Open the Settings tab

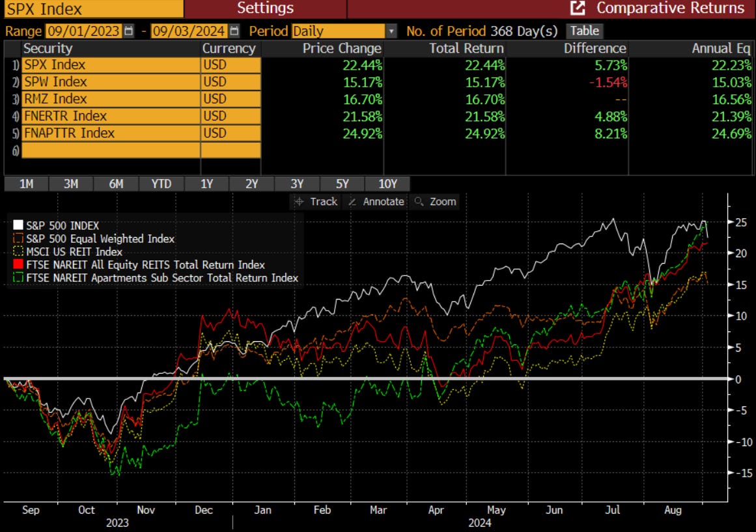click(x=265, y=8)
